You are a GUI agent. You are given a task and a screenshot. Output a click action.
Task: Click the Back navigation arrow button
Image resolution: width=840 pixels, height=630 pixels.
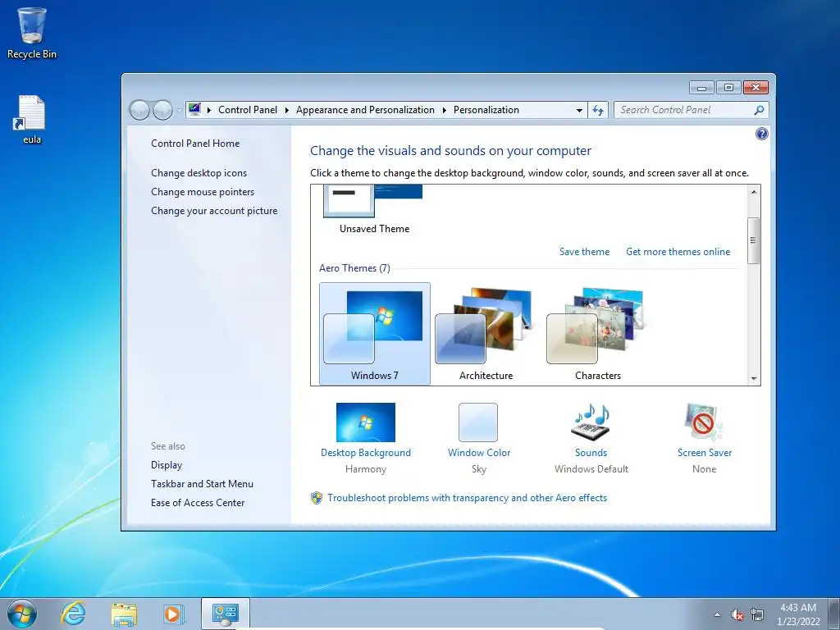pyautogui.click(x=139, y=111)
